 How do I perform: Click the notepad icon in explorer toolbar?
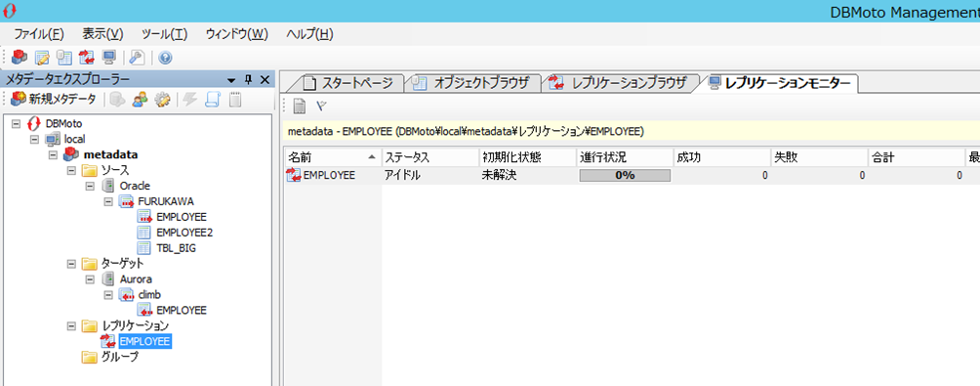(235, 99)
